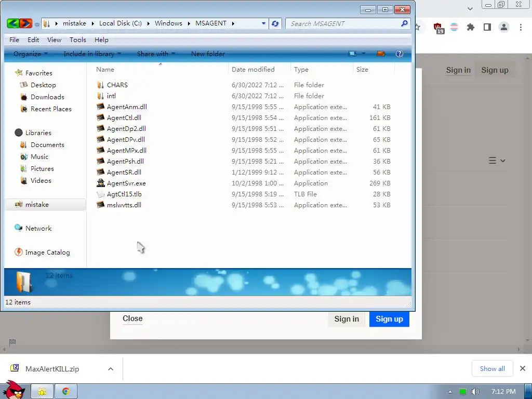Click the Windows crumb in the address bar

pos(168,23)
